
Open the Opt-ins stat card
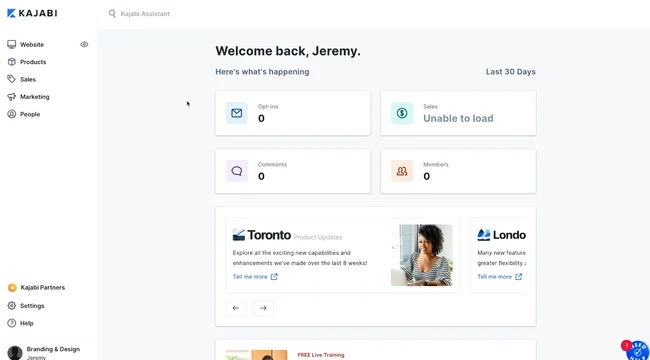pos(293,113)
